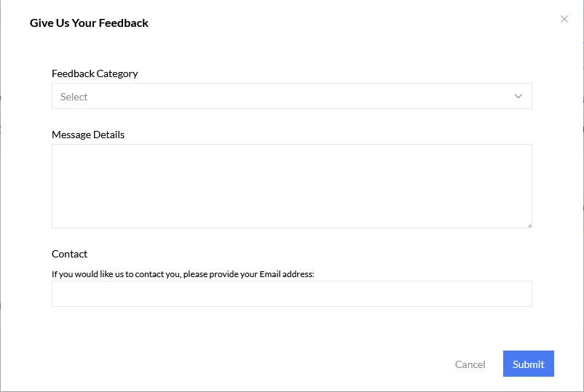
Task: Expand the category list via the down arrow
Action: pos(518,96)
